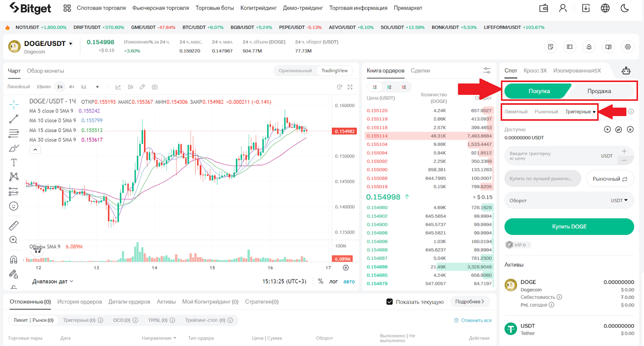The height and width of the screenshot is (346, 644).
Task: Switch chart to Оригинальный mode
Action: point(295,70)
